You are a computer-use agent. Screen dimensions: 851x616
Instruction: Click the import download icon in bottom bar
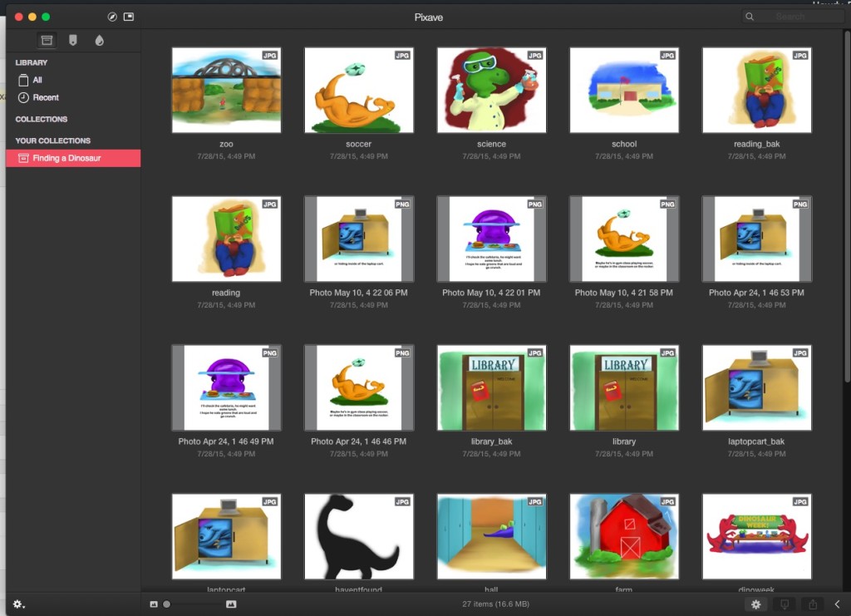click(x=784, y=604)
